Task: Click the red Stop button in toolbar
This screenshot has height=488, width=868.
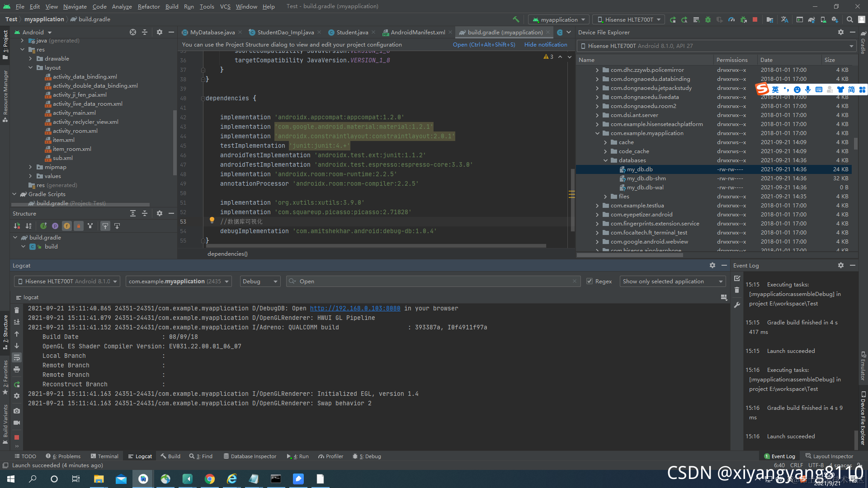Action: (755, 19)
